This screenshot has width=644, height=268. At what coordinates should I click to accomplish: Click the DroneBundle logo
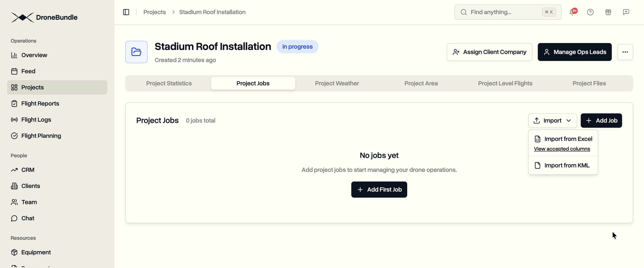point(44,17)
